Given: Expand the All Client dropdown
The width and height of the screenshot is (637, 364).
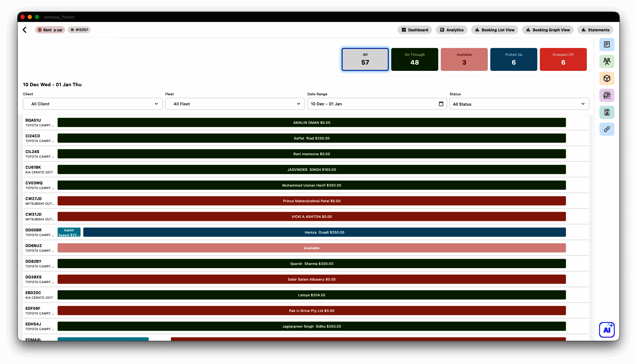Looking at the screenshot, I should (92, 104).
